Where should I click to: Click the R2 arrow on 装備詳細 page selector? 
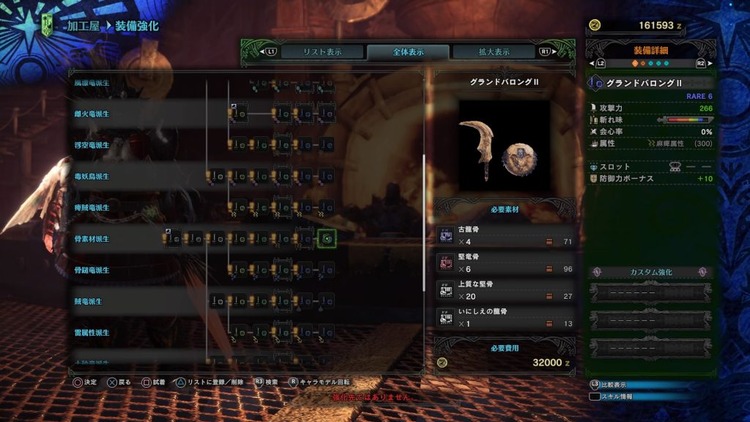[704, 63]
